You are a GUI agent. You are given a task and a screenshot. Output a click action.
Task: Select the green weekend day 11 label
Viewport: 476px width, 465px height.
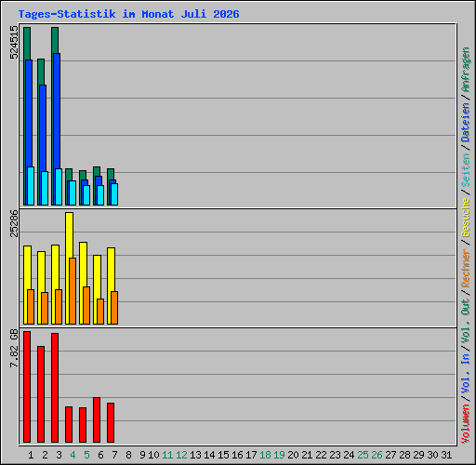[x=167, y=455]
